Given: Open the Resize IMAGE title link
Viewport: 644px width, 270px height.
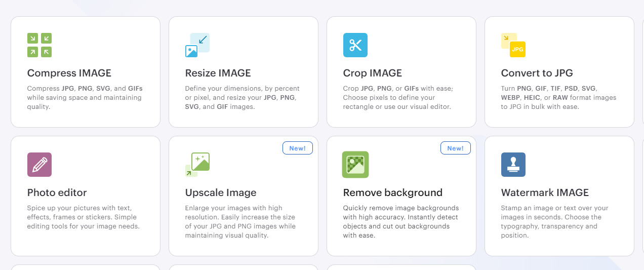Looking at the screenshot, I should [x=218, y=73].
